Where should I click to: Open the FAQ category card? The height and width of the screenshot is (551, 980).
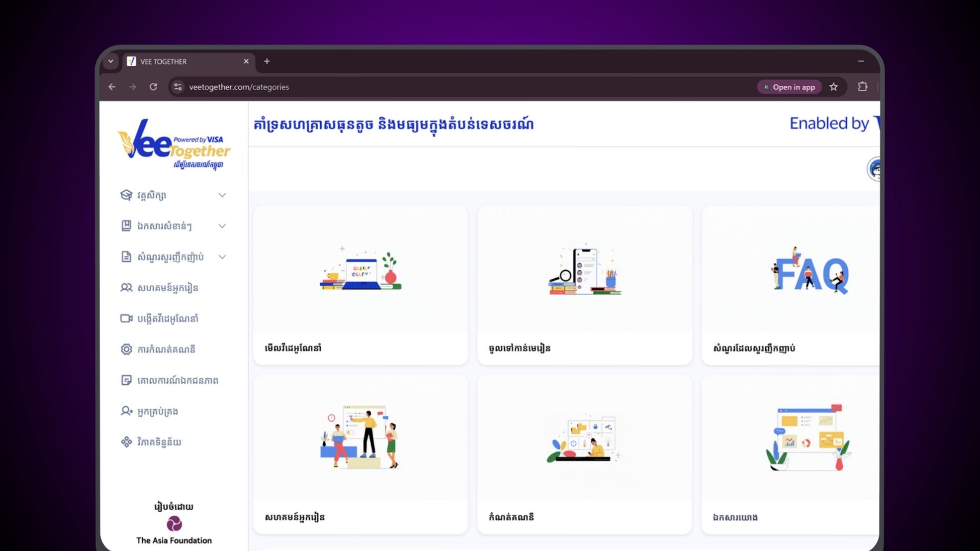[790, 286]
